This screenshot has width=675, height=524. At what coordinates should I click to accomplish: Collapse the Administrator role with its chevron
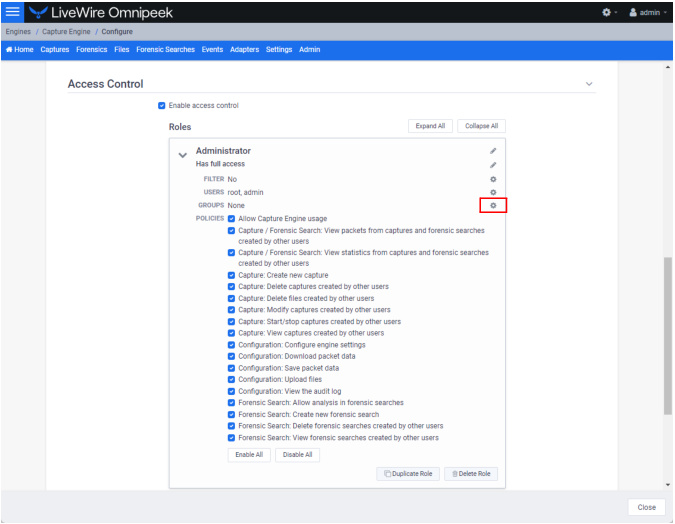pos(183,155)
